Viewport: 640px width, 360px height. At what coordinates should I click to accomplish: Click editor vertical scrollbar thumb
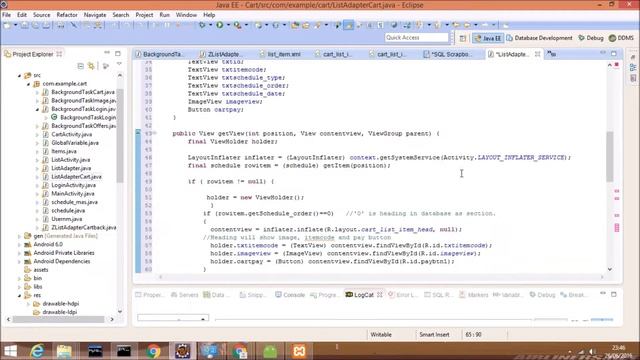click(609, 156)
